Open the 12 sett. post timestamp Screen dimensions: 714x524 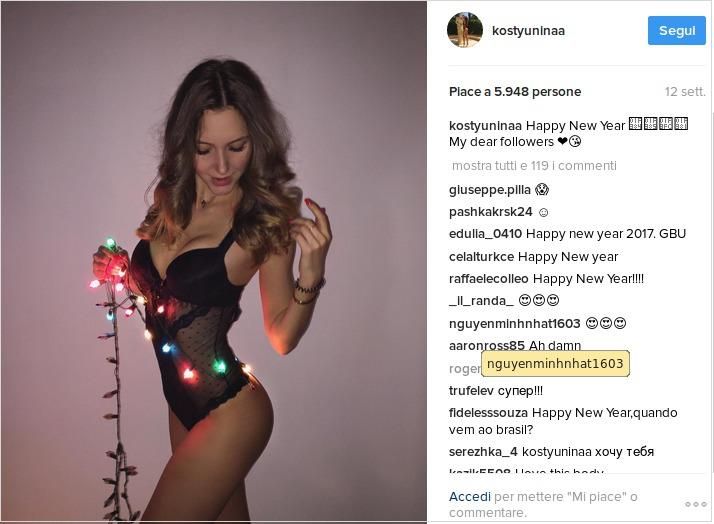(x=685, y=92)
